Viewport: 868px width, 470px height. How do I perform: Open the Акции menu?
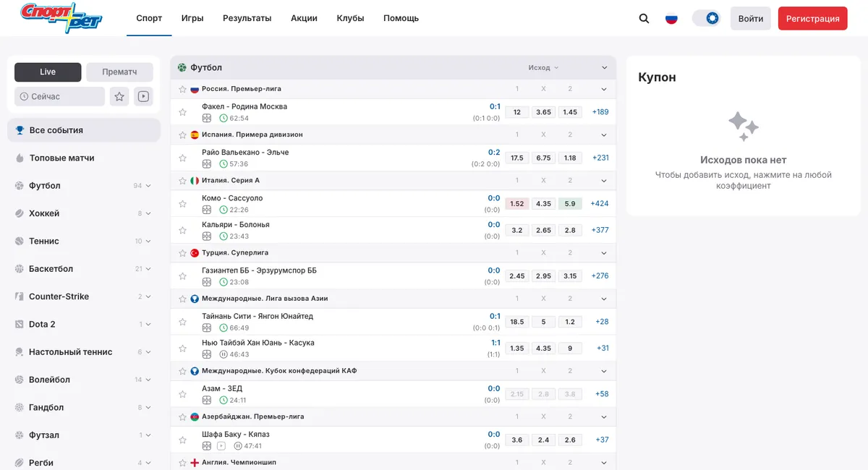click(304, 18)
